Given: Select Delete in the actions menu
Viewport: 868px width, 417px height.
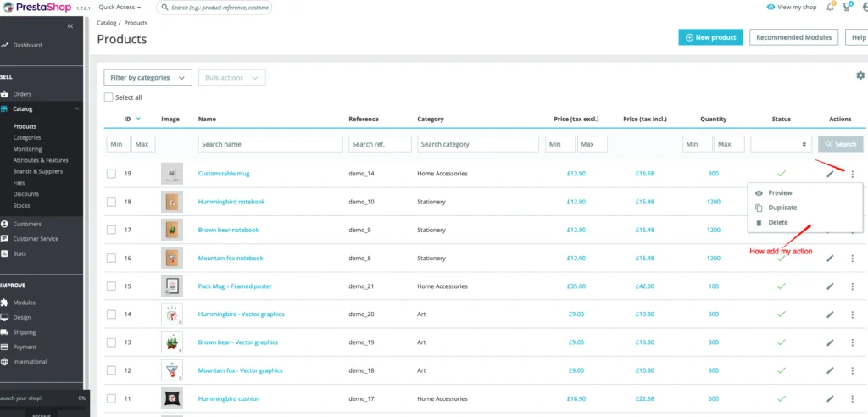Looking at the screenshot, I should pyautogui.click(x=777, y=222).
